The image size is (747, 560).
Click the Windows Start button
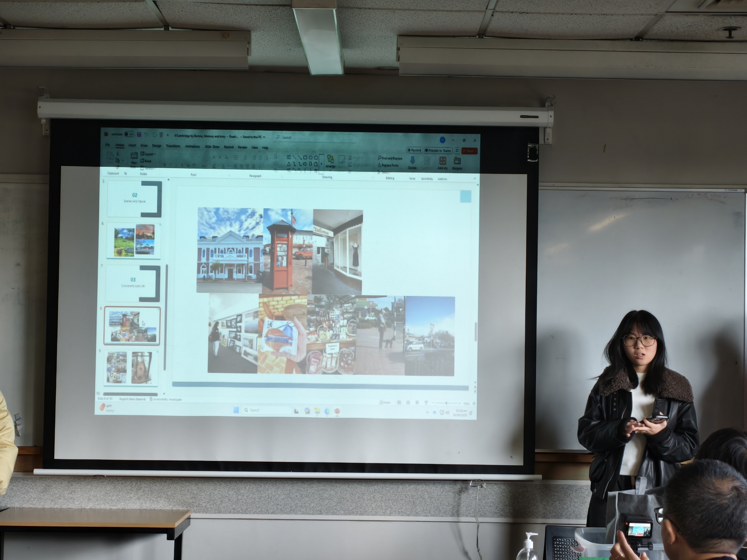coord(236,410)
